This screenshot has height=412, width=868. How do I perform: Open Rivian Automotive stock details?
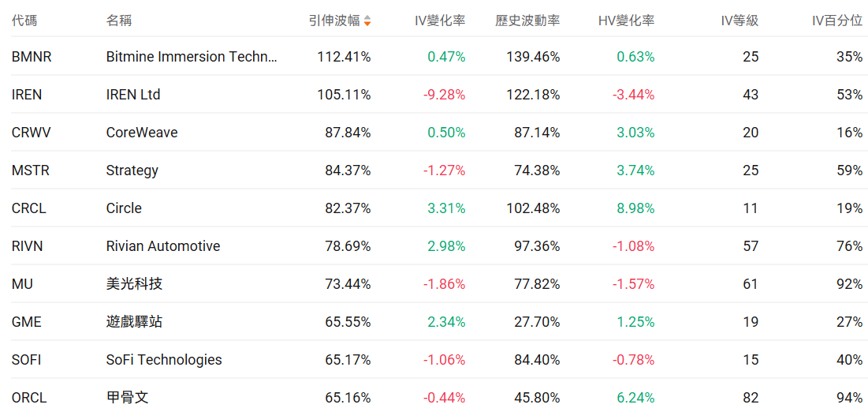point(163,246)
